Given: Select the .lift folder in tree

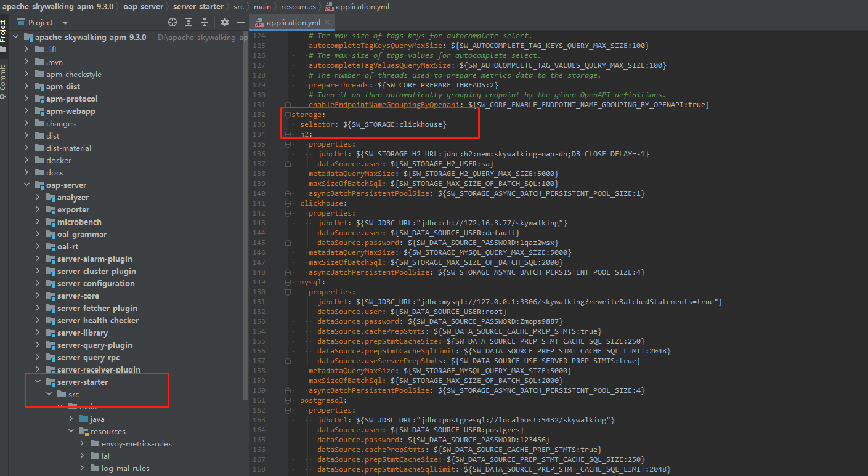Looking at the screenshot, I should click(51, 49).
